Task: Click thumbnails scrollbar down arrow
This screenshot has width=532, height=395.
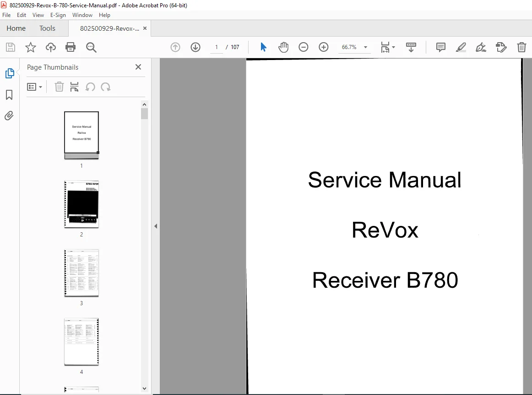Action: (144, 388)
